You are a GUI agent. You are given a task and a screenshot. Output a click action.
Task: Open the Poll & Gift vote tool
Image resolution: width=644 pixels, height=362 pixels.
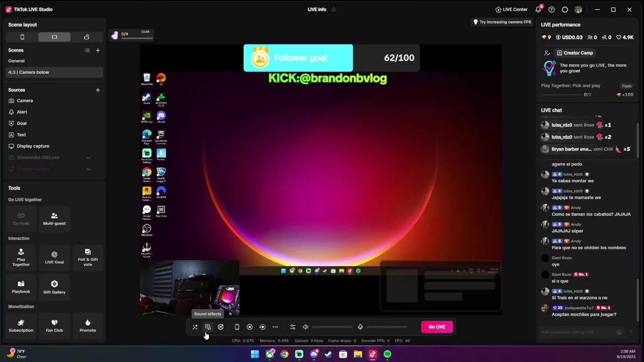pos(88,257)
